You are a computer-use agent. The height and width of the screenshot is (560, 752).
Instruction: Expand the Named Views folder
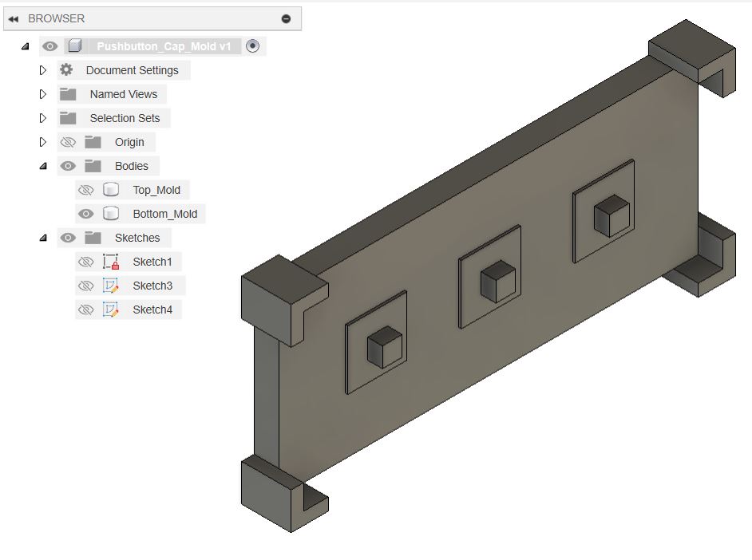click(43, 94)
